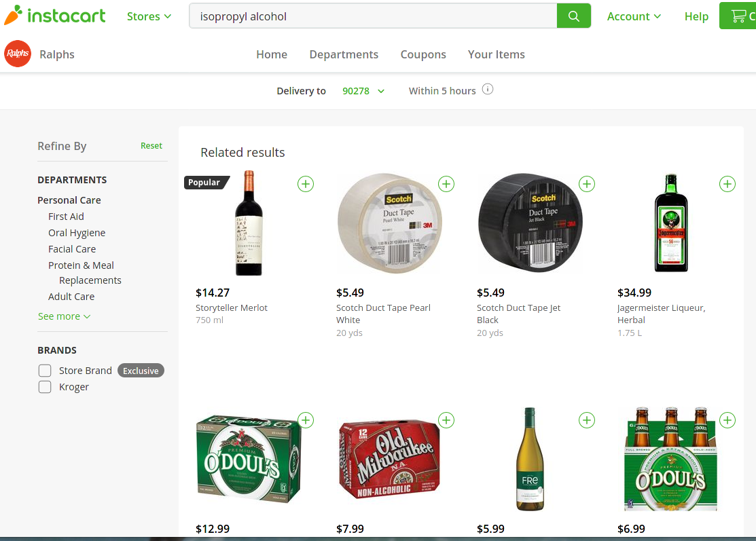Click the Ralphs store logo

tap(17, 54)
